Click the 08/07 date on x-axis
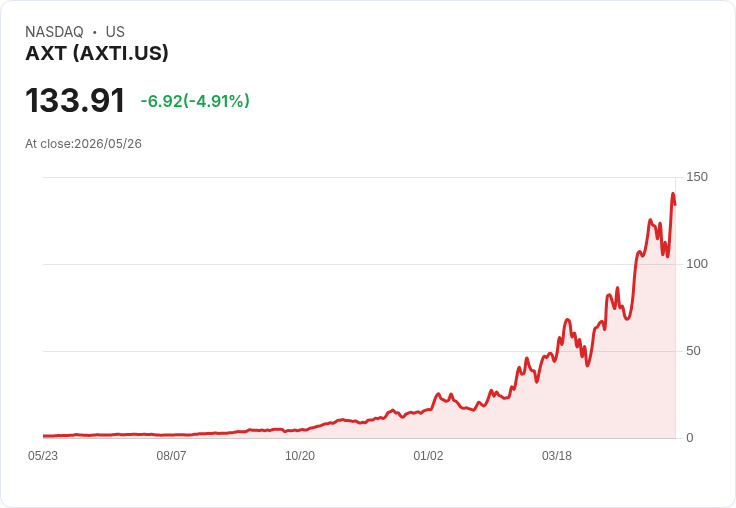736x508 pixels. click(x=171, y=456)
